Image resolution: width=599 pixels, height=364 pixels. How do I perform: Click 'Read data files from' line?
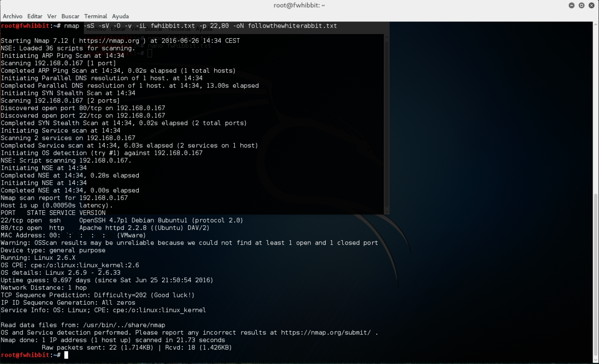[x=83, y=325]
